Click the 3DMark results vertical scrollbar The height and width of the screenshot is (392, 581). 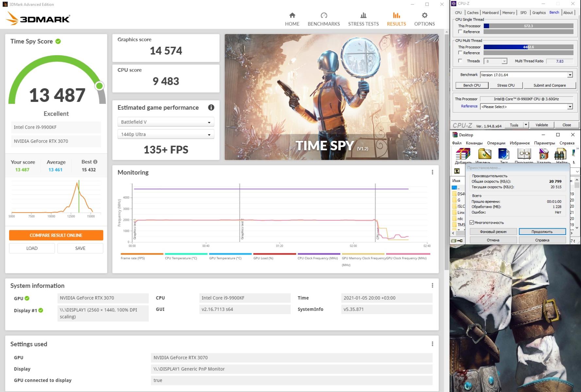coord(447,152)
